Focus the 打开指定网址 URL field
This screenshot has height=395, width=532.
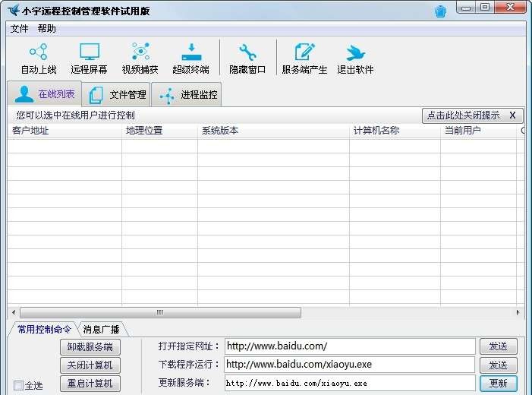(350, 346)
